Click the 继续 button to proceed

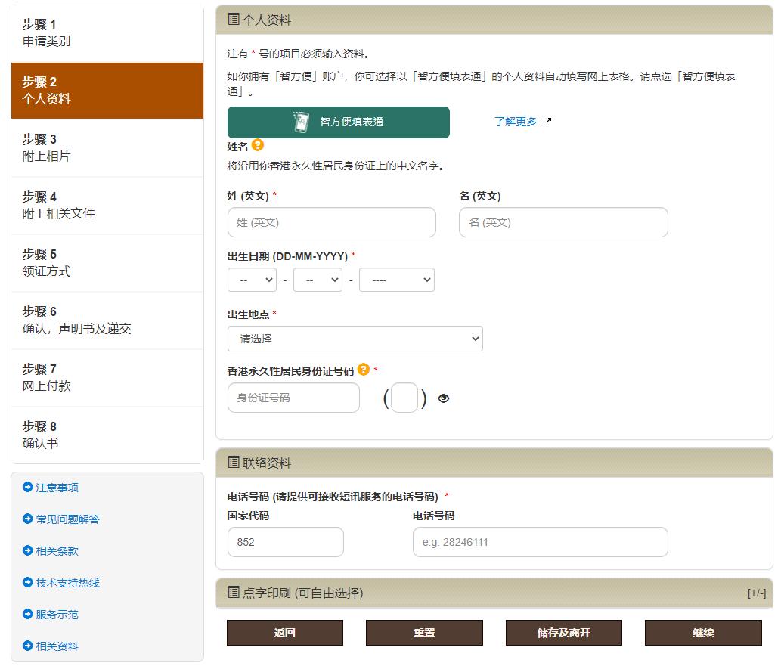[702, 633]
